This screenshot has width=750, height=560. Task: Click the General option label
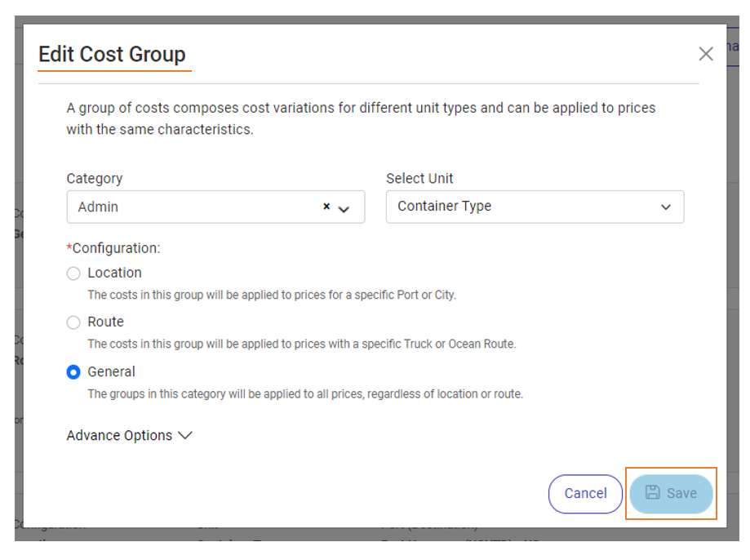pyautogui.click(x=111, y=371)
